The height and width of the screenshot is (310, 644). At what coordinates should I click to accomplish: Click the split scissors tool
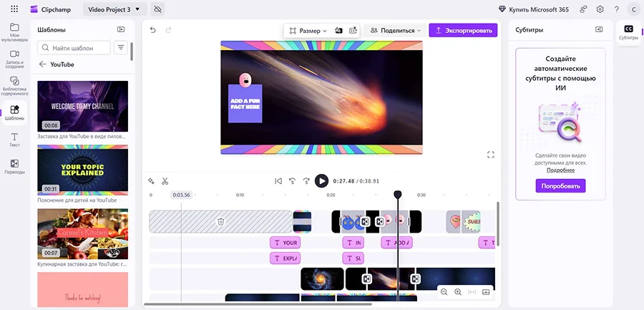(165, 181)
